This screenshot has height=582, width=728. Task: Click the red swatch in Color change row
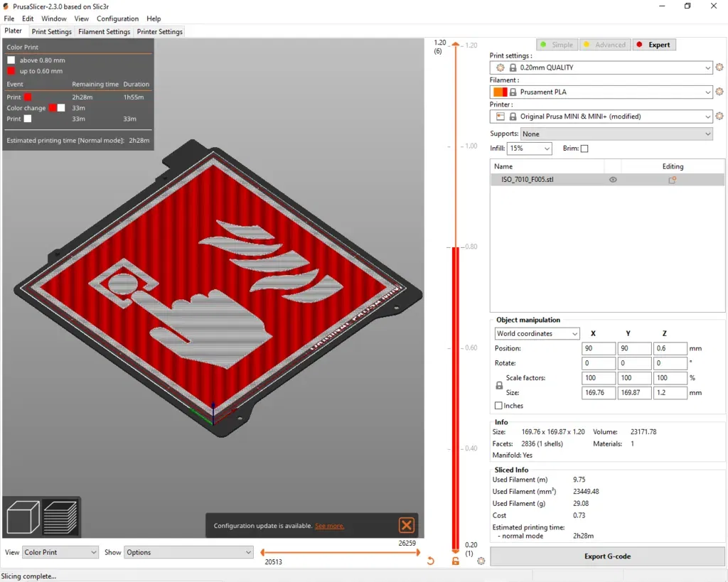pyautogui.click(x=53, y=108)
